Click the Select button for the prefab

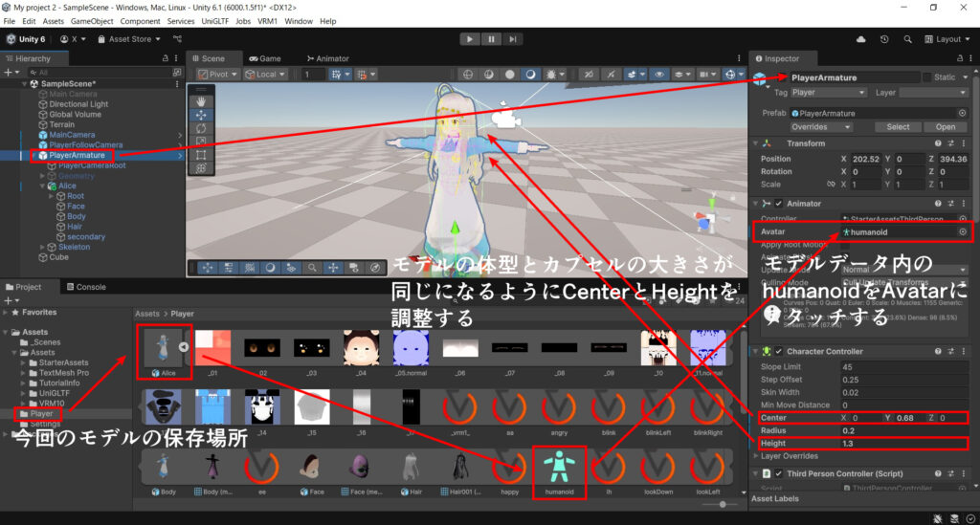(x=898, y=126)
